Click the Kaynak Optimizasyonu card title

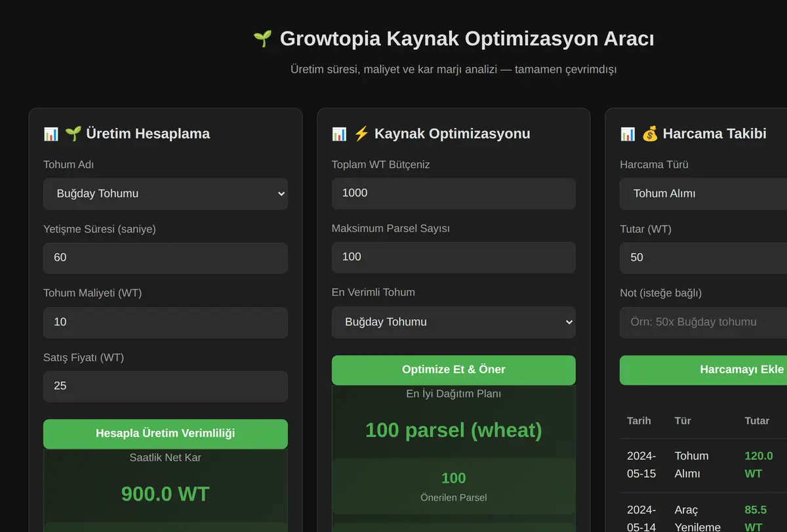[x=452, y=134]
